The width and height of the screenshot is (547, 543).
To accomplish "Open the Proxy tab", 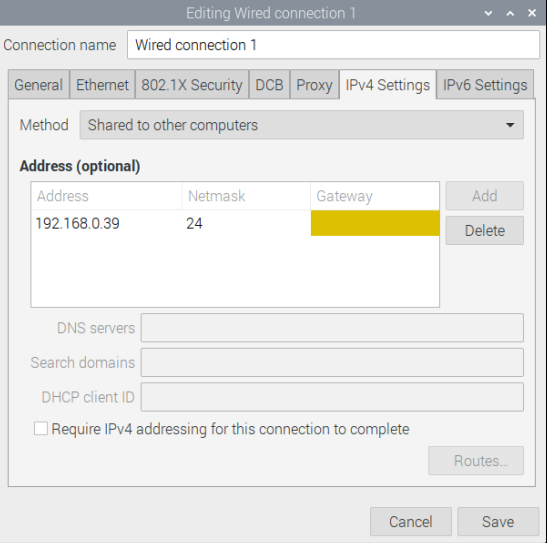I will coord(314,85).
